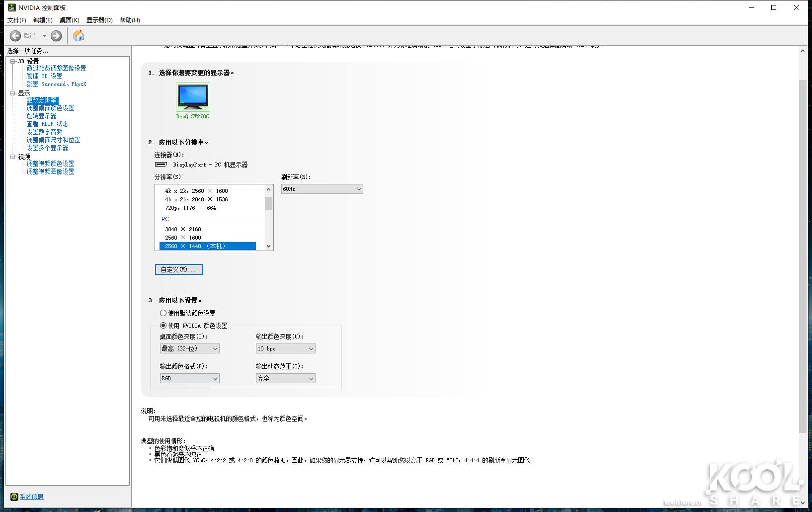Click the 自定义(M)... button
The image size is (812, 512).
tap(178, 269)
